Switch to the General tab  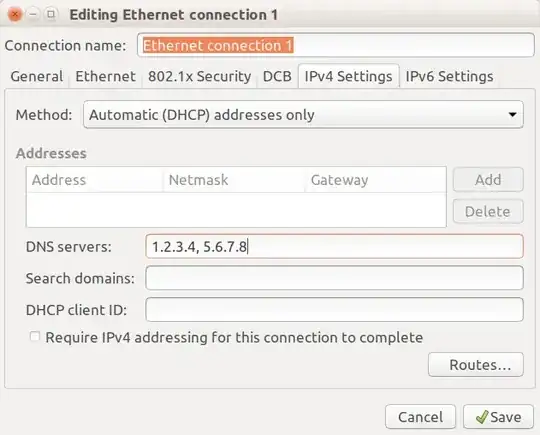pyautogui.click(x=37, y=76)
